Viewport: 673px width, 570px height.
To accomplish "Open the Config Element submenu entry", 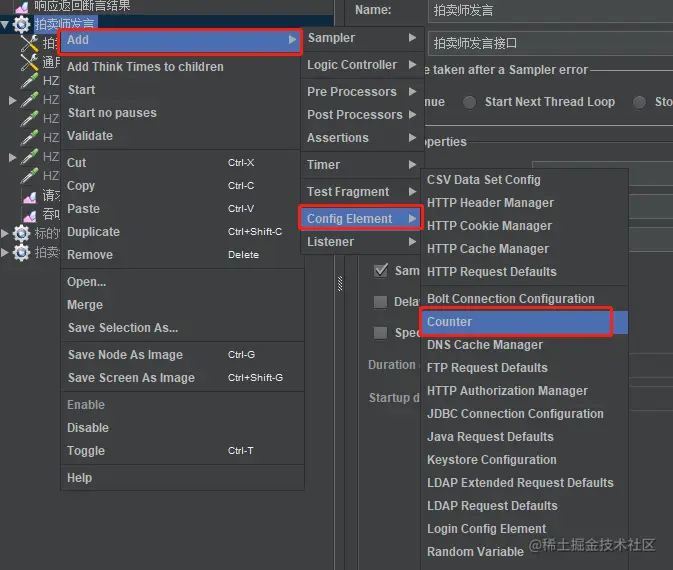I will pyautogui.click(x=361, y=218).
